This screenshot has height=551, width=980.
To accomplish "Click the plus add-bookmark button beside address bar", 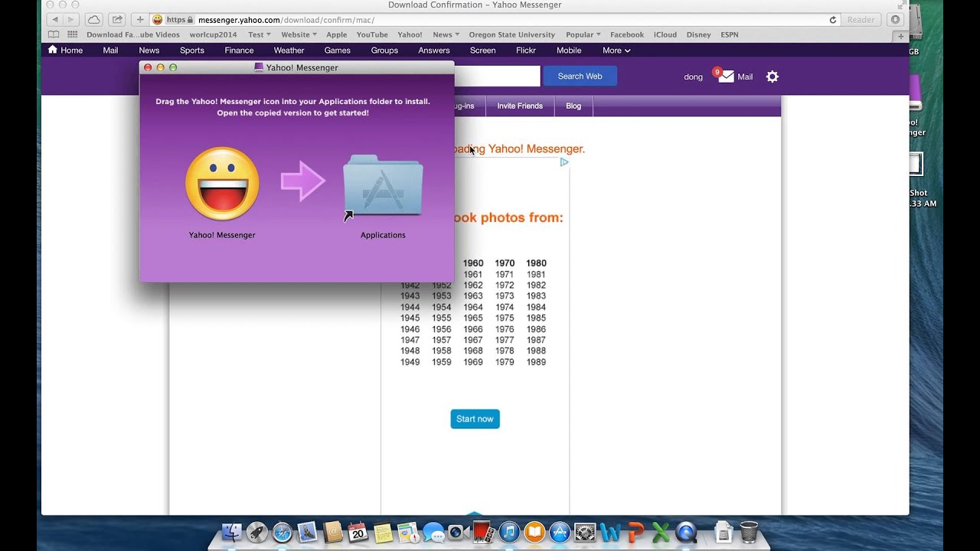I will 139,20.
